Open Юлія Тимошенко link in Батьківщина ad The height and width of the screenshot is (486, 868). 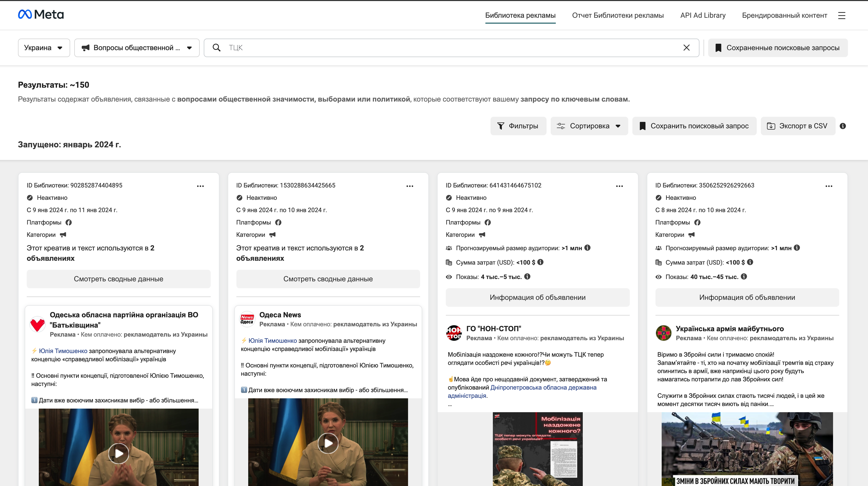point(63,351)
